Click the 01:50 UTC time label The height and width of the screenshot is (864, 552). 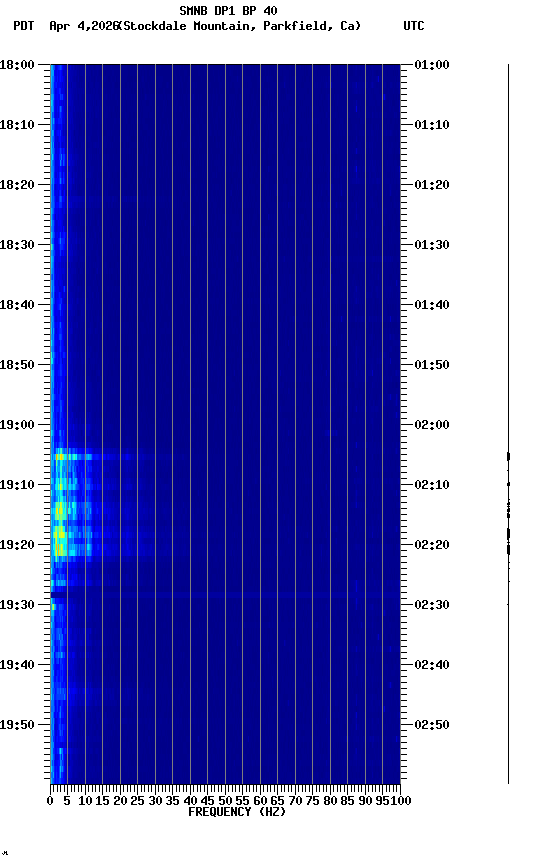click(x=432, y=365)
